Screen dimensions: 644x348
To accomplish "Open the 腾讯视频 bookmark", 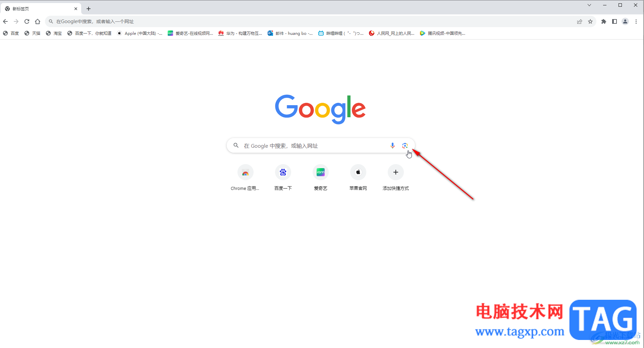I will [442, 33].
